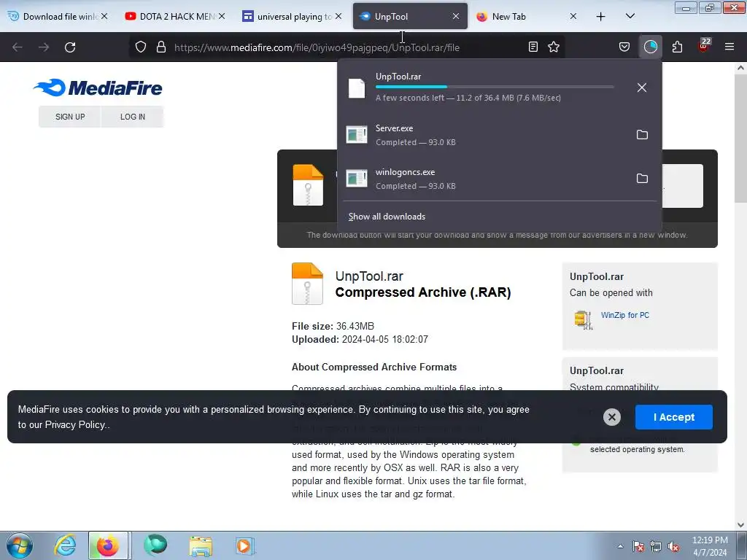Click the UnpTool.rar download progress bar
The image size is (747, 560).
point(495,87)
